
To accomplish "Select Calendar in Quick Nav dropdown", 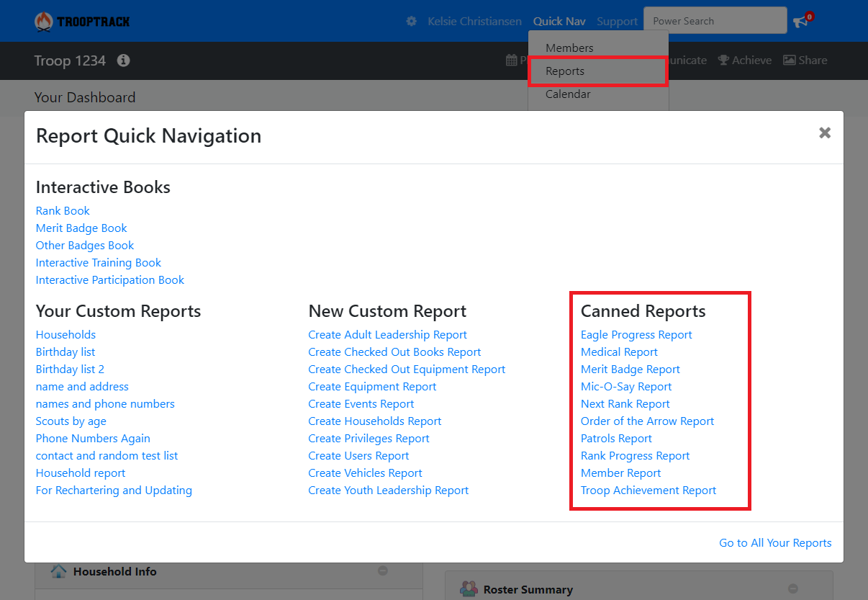I will click(568, 94).
